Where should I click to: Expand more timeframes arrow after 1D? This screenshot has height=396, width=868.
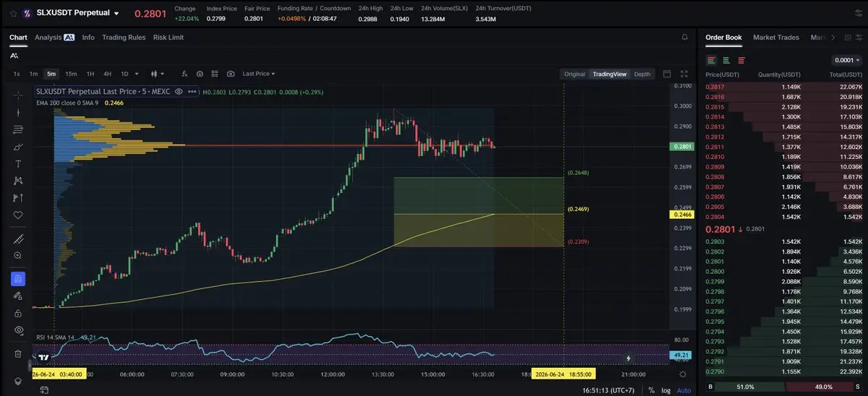point(138,74)
